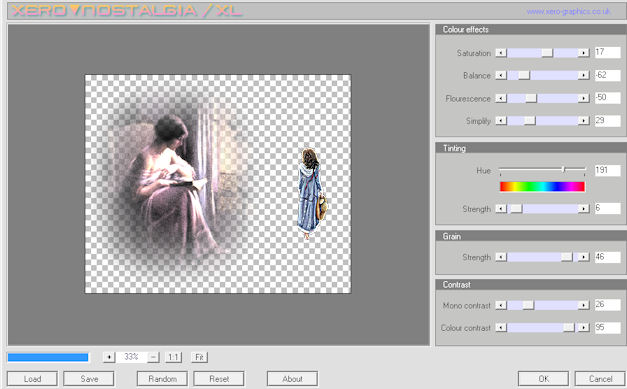This screenshot has height=389, width=627.
Task: Click the Balance slider left arrow
Action: [501, 75]
